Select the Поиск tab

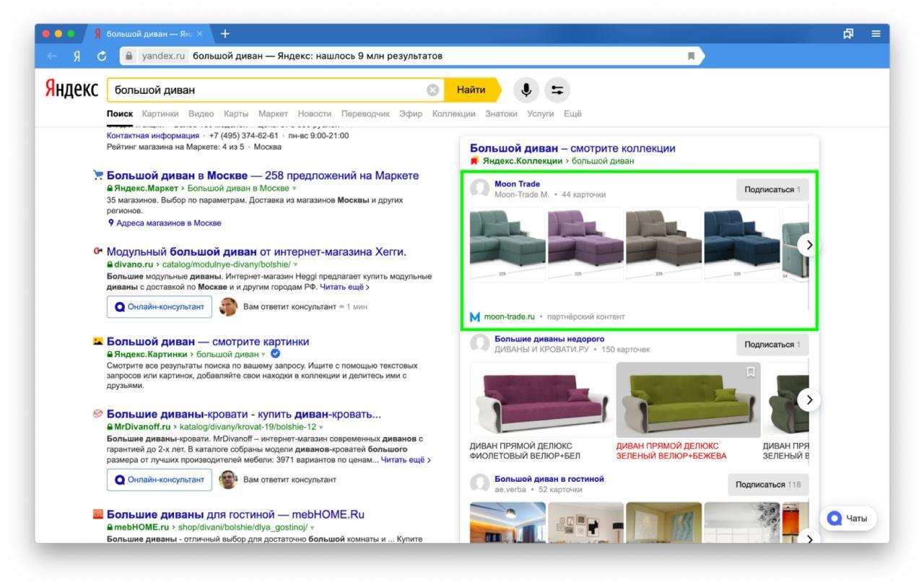coord(120,113)
